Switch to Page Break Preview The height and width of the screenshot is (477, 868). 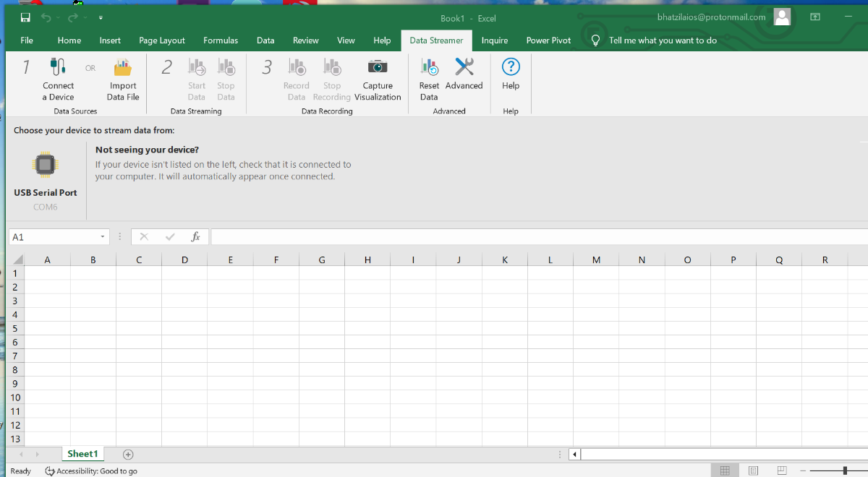click(783, 470)
